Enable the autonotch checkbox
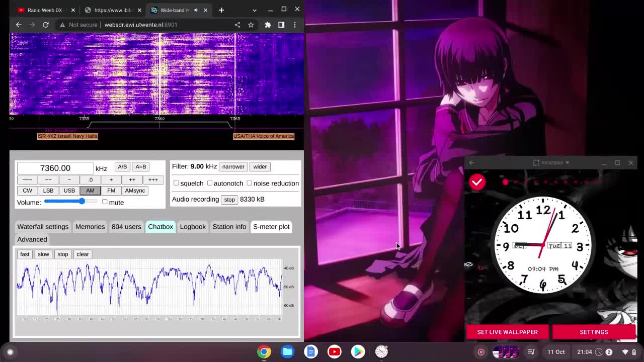The image size is (644, 362). click(210, 183)
